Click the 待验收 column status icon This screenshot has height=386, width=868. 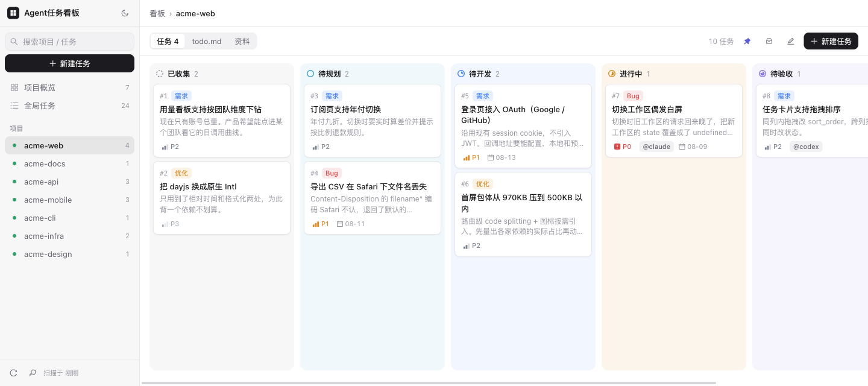(763, 74)
